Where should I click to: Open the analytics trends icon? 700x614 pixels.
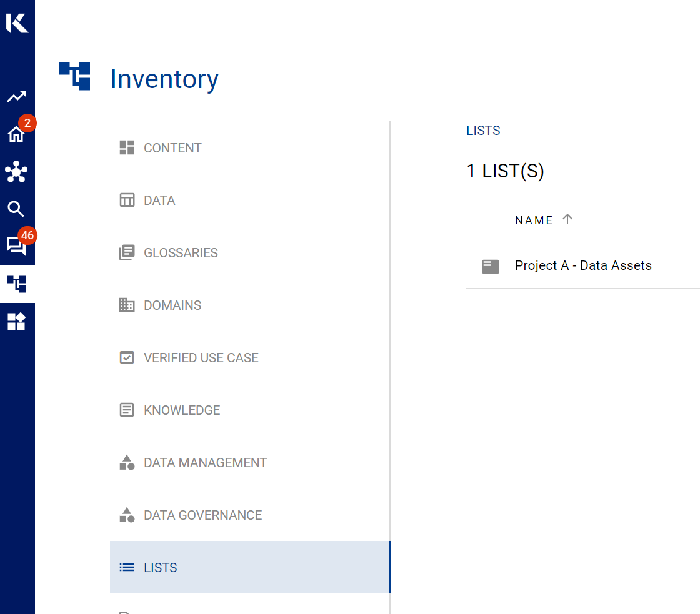coord(17,97)
